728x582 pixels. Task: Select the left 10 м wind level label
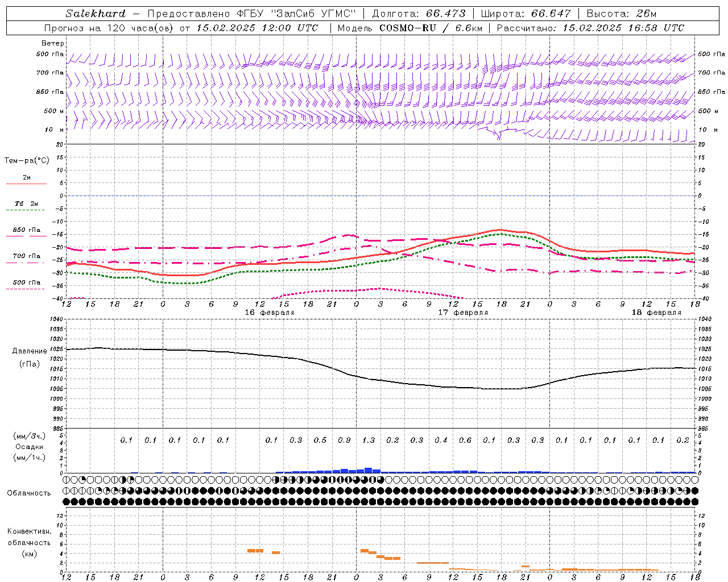[54, 130]
